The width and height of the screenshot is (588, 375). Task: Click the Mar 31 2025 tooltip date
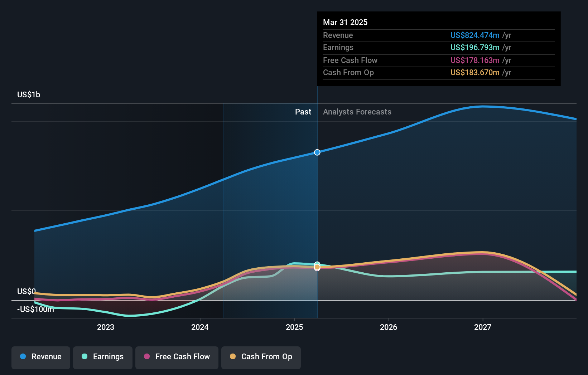[x=345, y=22]
